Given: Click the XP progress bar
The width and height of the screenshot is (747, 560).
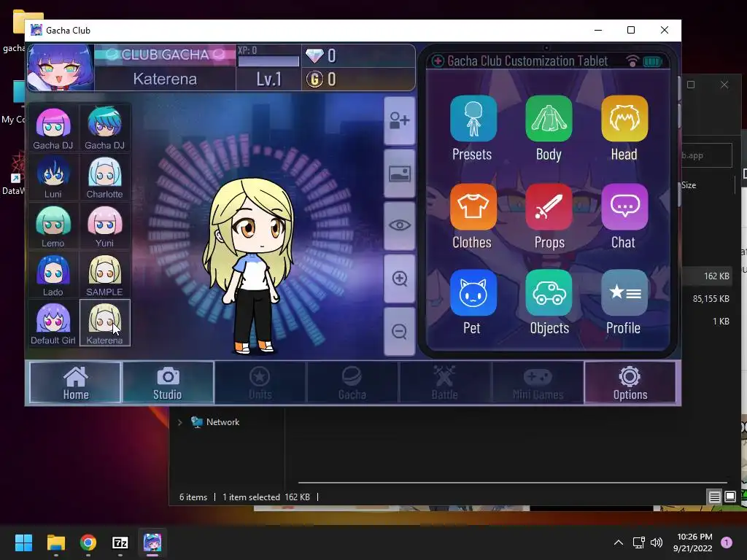Looking at the screenshot, I should tap(268, 61).
